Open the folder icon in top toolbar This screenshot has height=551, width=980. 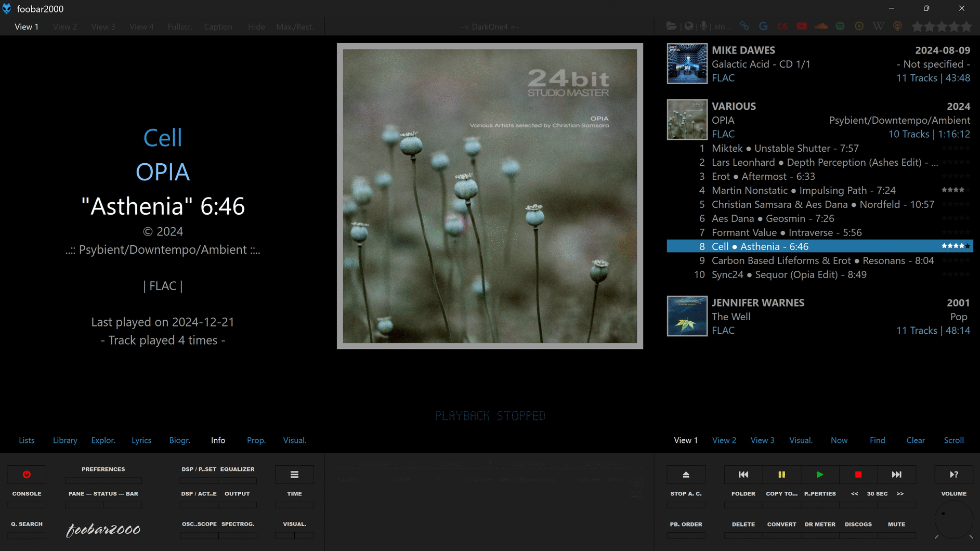(672, 26)
